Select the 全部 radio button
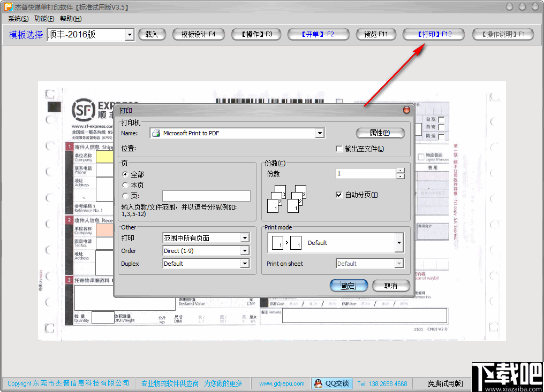 (126, 174)
